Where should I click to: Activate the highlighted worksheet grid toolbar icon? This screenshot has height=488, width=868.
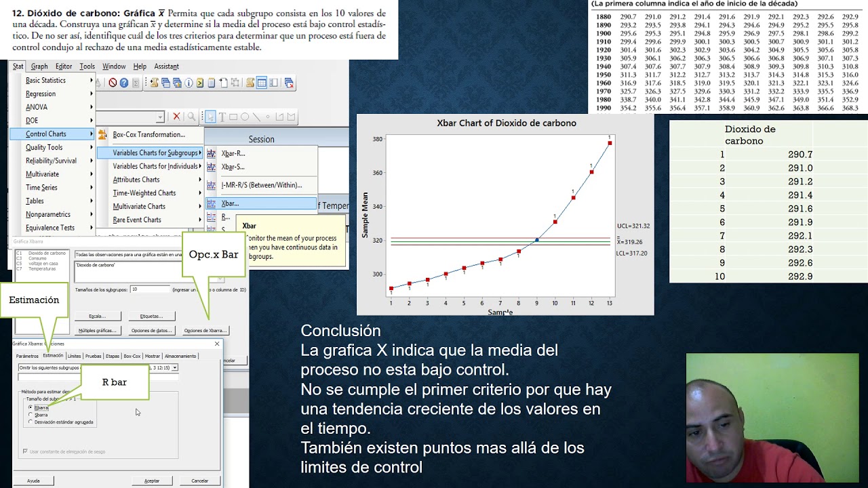[262, 83]
